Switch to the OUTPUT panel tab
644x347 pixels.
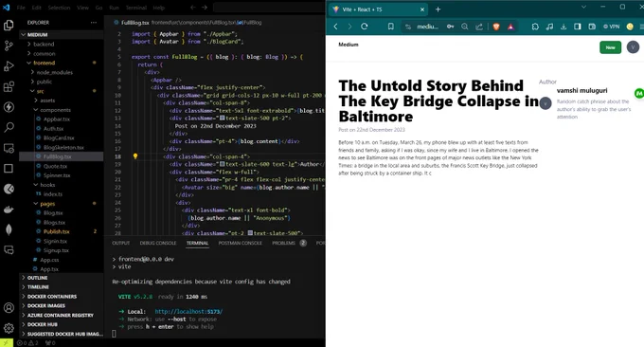click(x=121, y=243)
